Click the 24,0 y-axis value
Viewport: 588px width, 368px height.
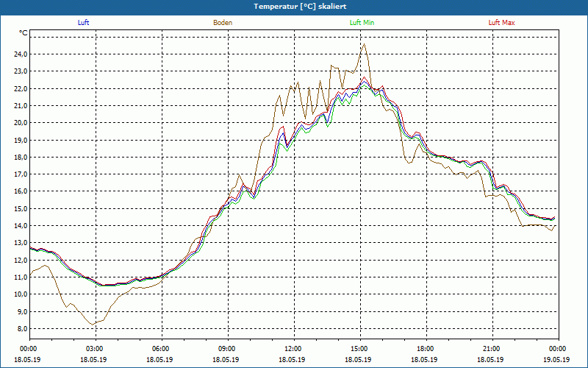(x=21, y=54)
